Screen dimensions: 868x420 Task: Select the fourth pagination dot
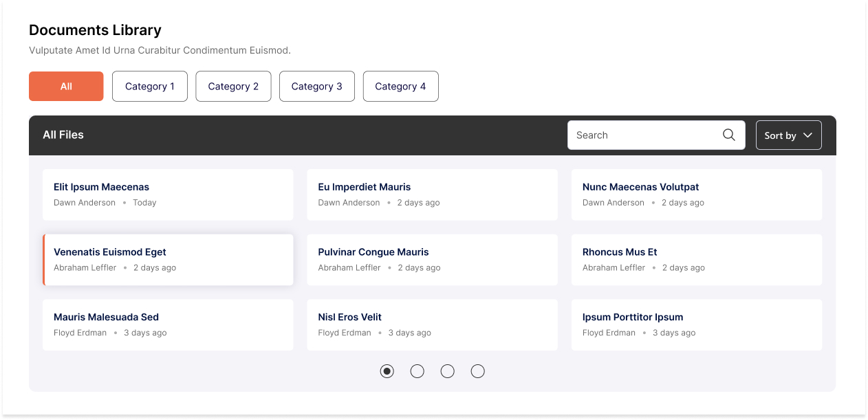pos(477,371)
